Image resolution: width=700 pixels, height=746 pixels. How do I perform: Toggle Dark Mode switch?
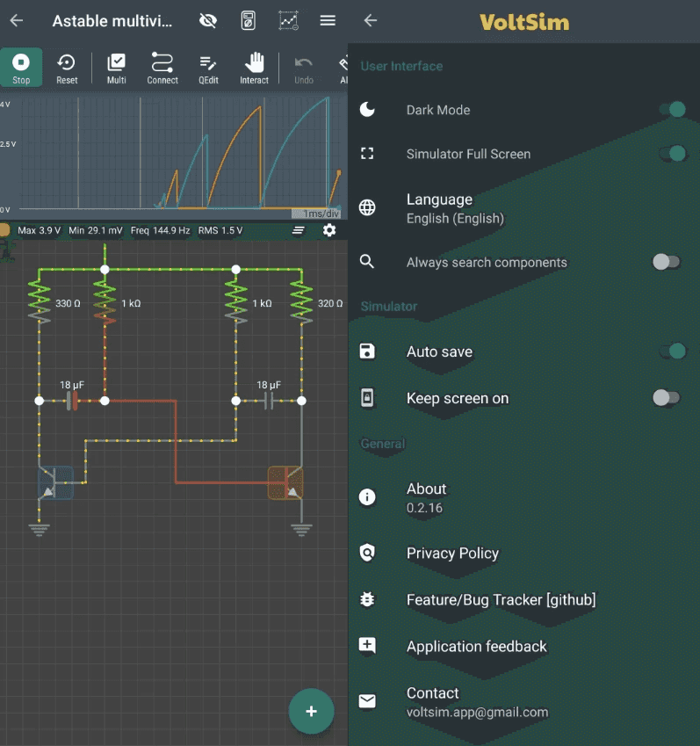click(673, 110)
